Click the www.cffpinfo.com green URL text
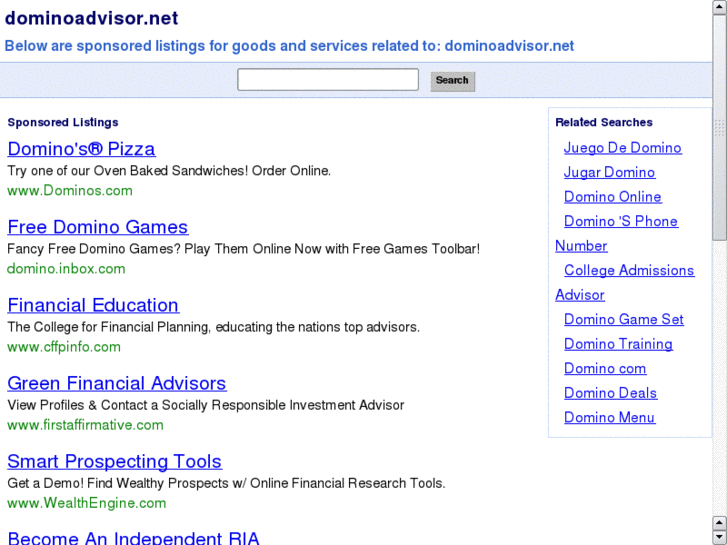This screenshot has width=727, height=545. [x=64, y=347]
